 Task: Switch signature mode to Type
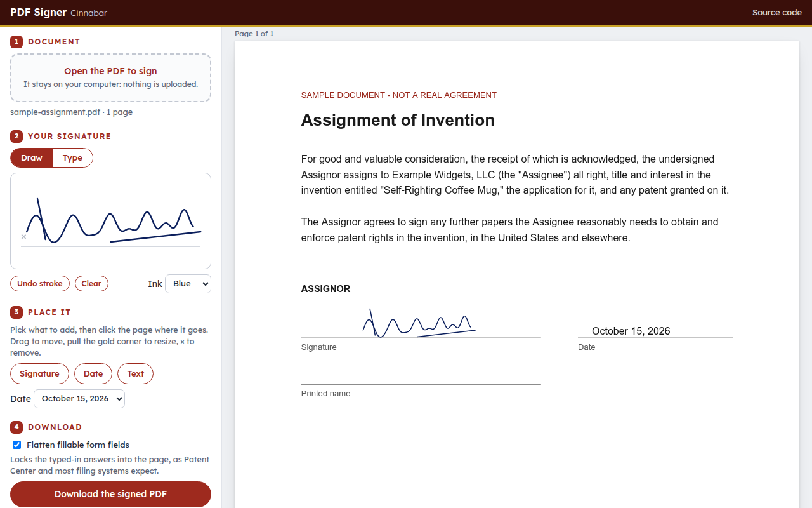[x=72, y=158]
